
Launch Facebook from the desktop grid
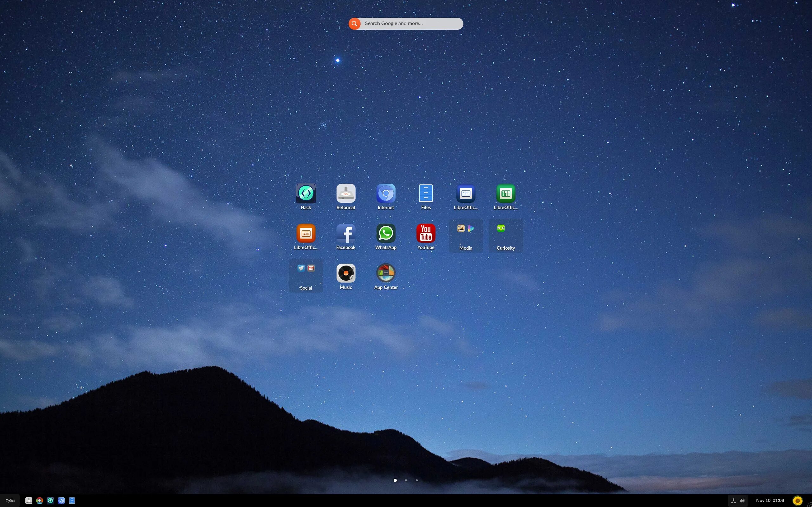346,234
